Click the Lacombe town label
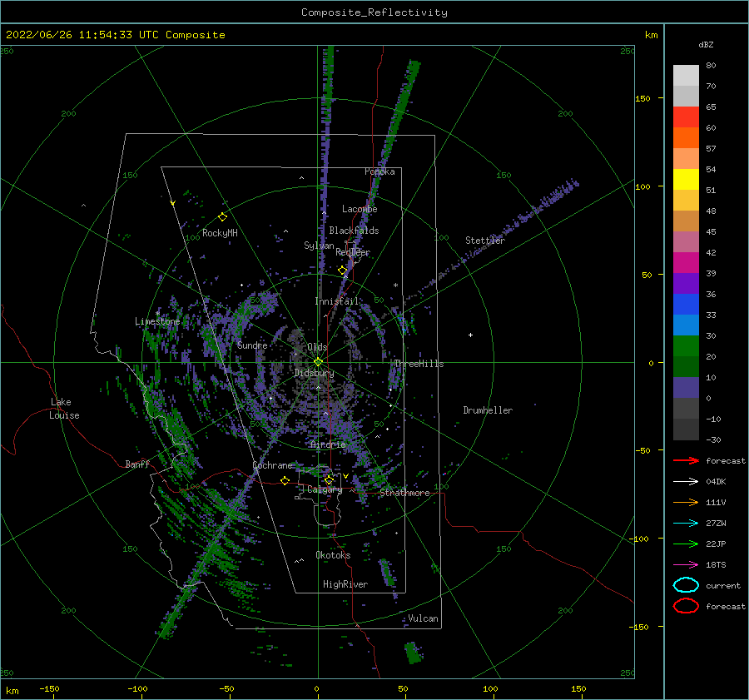The image size is (749, 700). click(360, 209)
